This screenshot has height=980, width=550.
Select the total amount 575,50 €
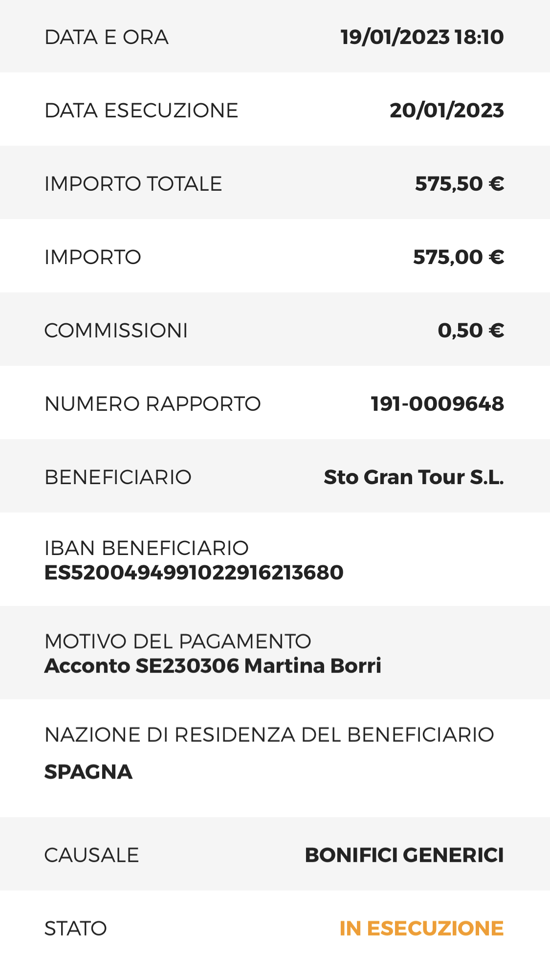coord(460,184)
